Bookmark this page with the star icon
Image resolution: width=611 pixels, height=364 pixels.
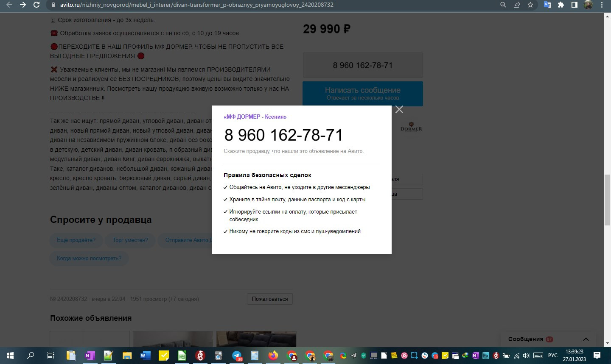tap(530, 5)
